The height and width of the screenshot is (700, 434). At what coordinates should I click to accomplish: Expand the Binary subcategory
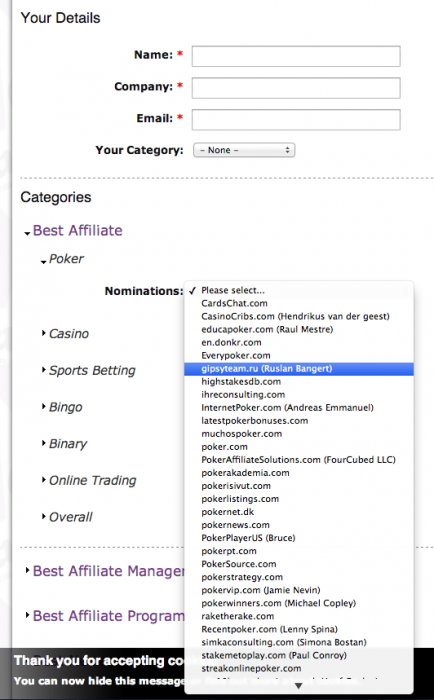click(64, 444)
